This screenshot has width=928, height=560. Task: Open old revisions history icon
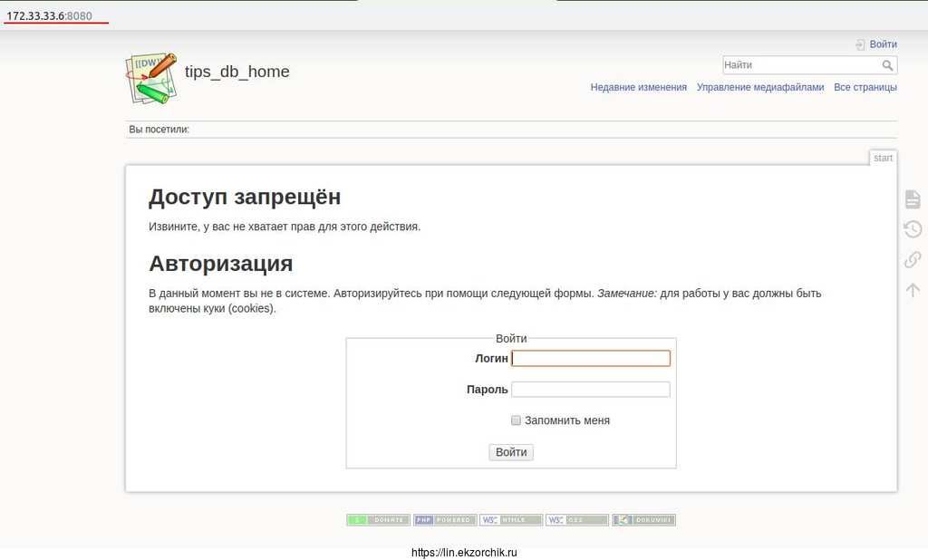[913, 229]
